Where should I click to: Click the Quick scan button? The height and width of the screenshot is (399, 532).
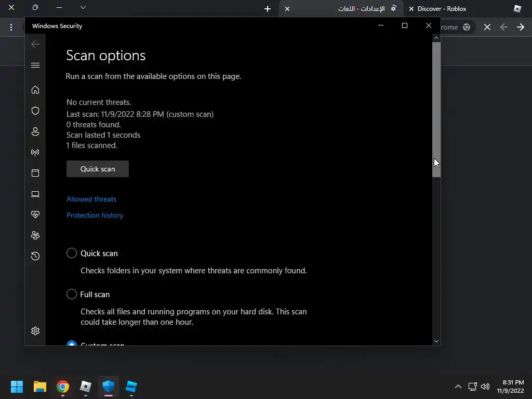pyautogui.click(x=98, y=169)
